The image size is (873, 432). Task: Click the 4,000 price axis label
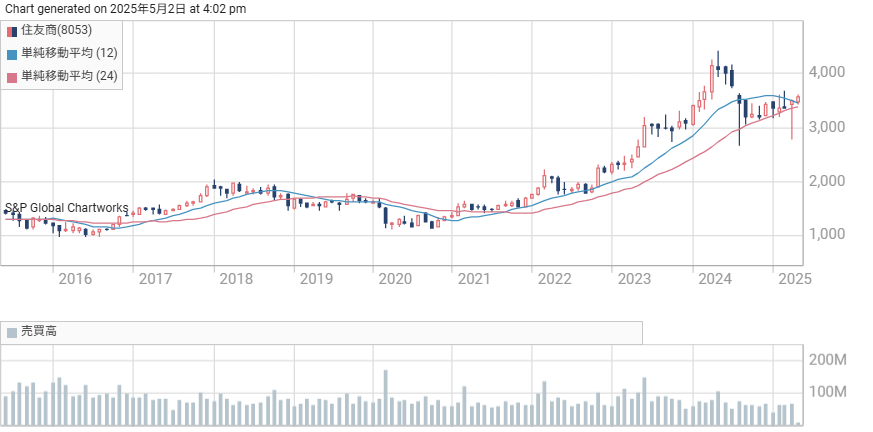pyautogui.click(x=826, y=72)
